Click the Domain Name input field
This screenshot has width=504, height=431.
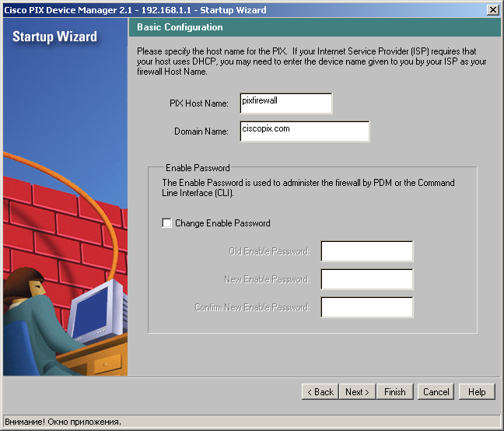point(304,131)
